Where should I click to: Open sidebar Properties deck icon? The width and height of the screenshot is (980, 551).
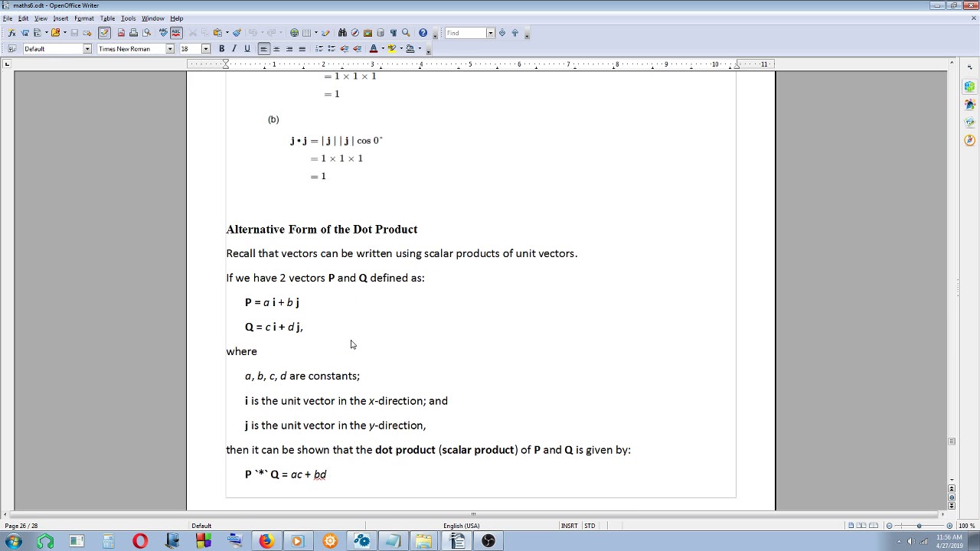(970, 86)
